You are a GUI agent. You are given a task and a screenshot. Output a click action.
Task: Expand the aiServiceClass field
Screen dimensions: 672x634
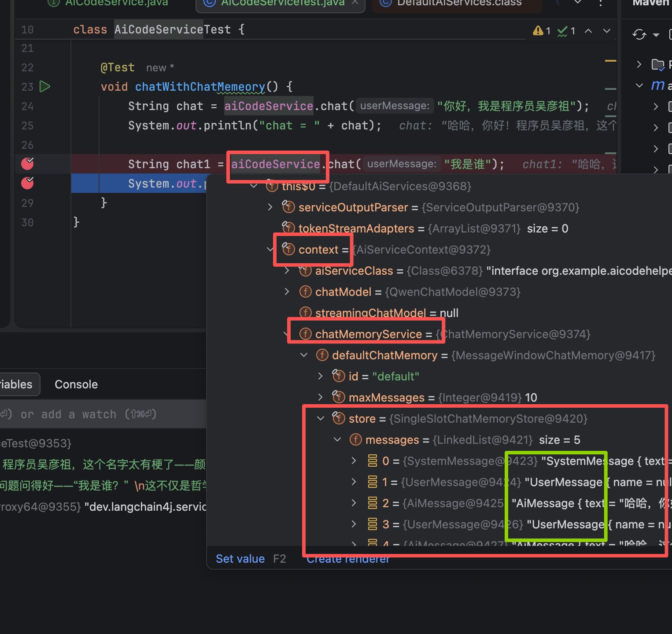point(287,270)
